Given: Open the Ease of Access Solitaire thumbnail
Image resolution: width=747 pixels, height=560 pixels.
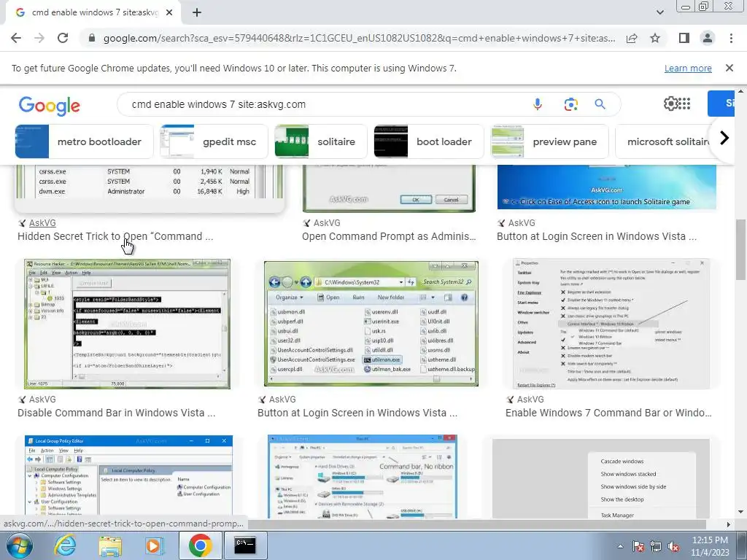Looking at the screenshot, I should tap(606, 187).
